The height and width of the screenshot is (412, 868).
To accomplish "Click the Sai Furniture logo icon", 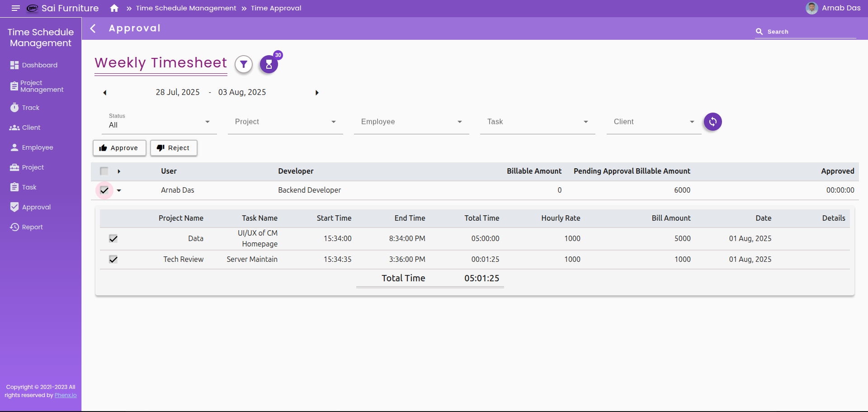I will 32,8.
